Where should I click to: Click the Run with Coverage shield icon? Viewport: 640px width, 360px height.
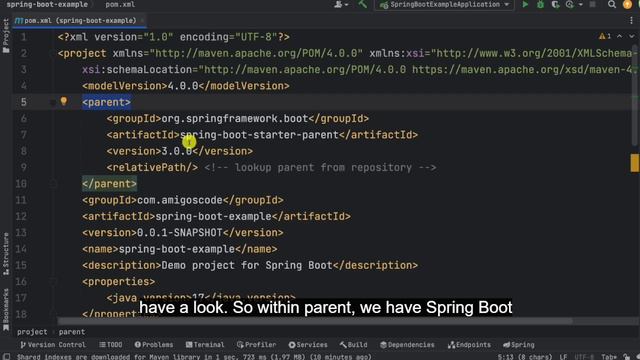coord(555,4)
